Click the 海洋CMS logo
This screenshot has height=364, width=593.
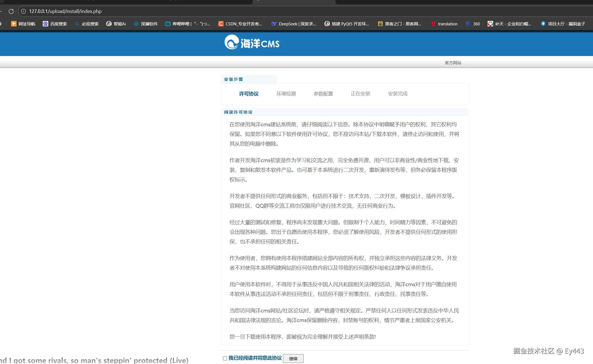pyautogui.click(x=252, y=42)
